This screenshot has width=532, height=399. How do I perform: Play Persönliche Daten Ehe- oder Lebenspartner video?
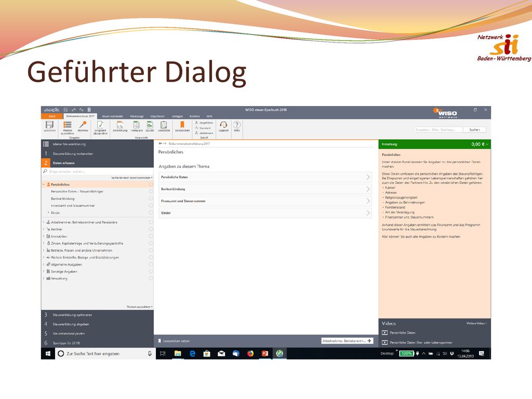click(x=417, y=343)
